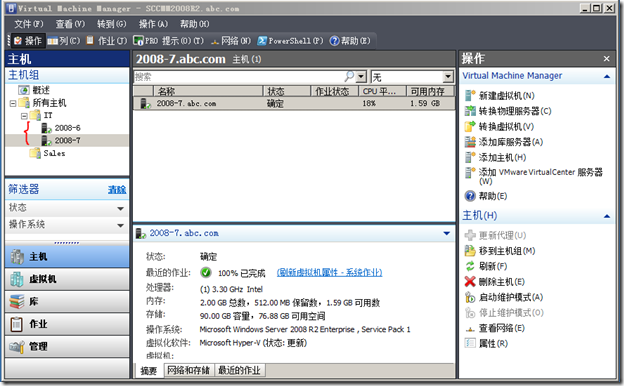Screen dimensions: 624x386
Task: Open the 转到(G) menu
Action: coord(111,24)
